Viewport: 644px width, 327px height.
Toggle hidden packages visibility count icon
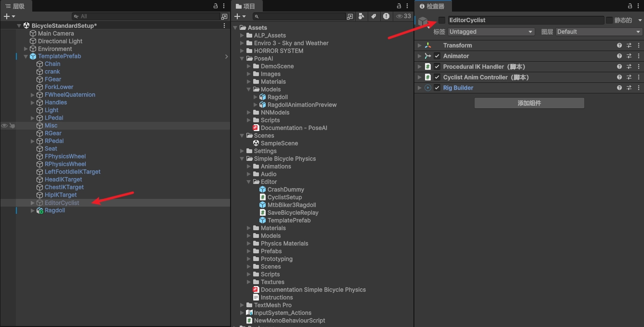pyautogui.click(x=403, y=16)
